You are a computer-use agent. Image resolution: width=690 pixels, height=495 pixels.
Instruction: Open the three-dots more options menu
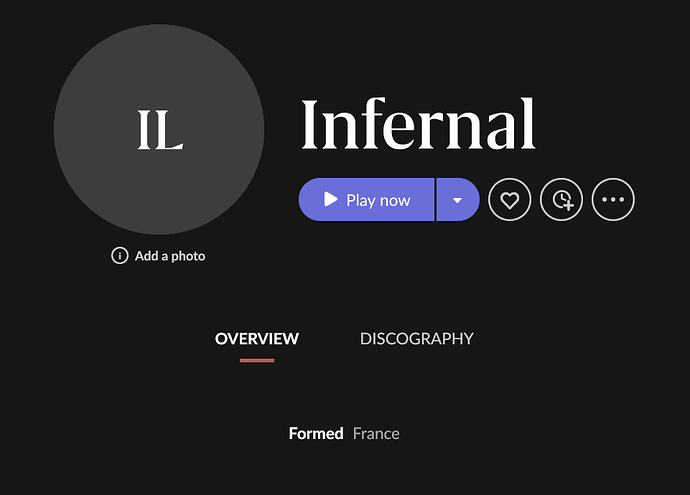click(613, 200)
